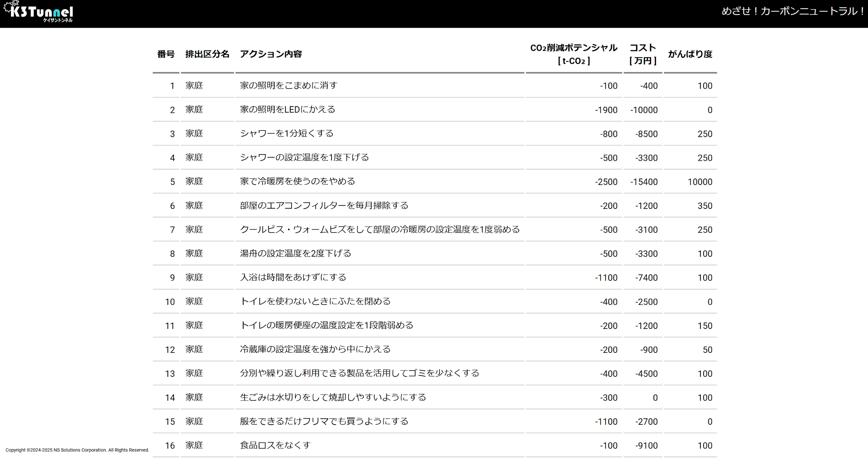Image resolution: width=868 pixels, height=458 pixels.
Task: Select action 湯舟の設定温度を2度下げる
Action: point(295,253)
